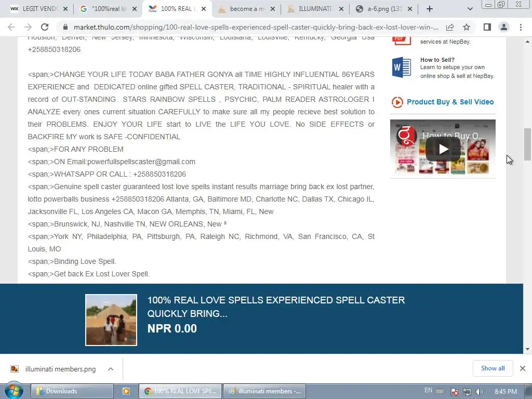Switch to the Google "100%real lo" tab
Image resolution: width=532 pixels, height=399 pixels.
(108, 9)
